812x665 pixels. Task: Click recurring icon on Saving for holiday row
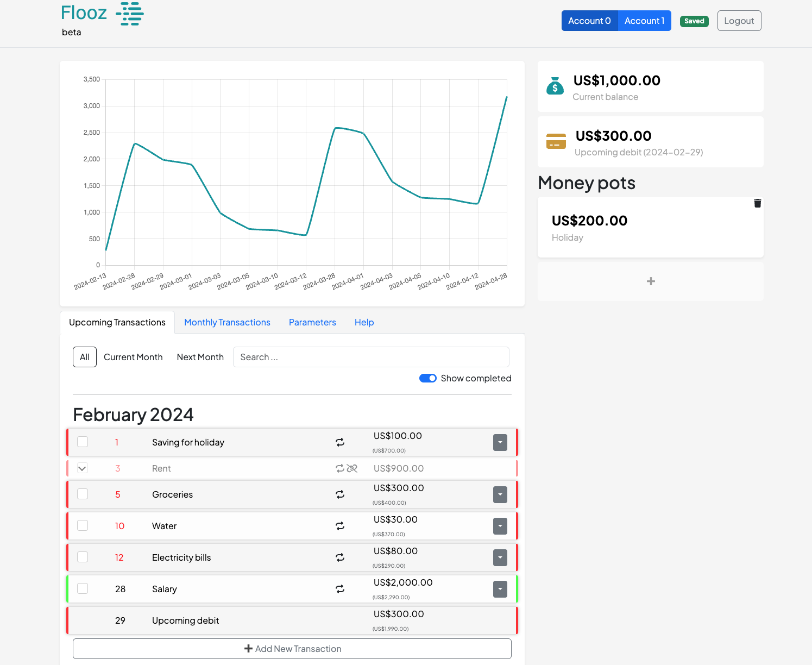point(340,442)
